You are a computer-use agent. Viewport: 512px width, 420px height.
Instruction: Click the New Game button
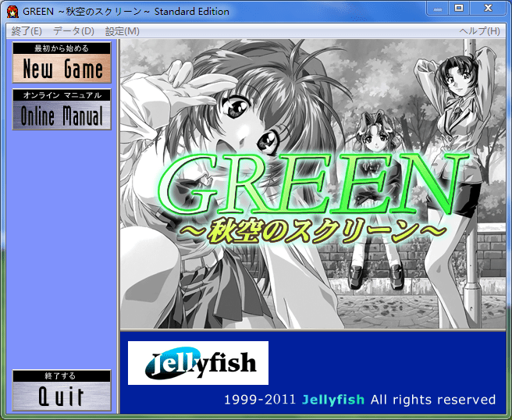(x=62, y=69)
